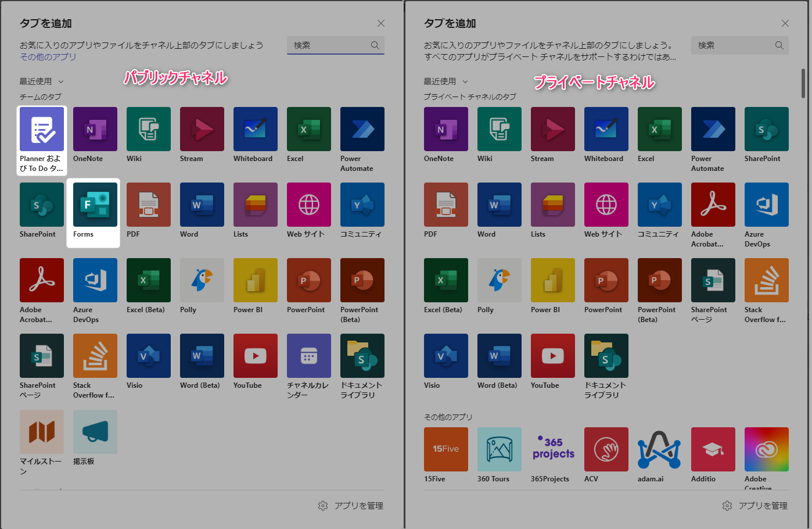The image size is (812, 529).
Task: Close the public channel tab dialog
Action: pyautogui.click(x=381, y=23)
